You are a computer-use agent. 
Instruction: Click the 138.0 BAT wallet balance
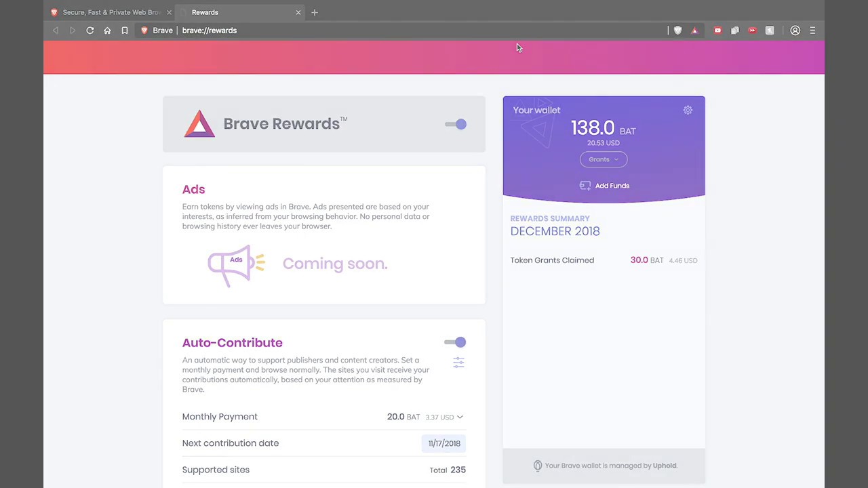pyautogui.click(x=604, y=128)
